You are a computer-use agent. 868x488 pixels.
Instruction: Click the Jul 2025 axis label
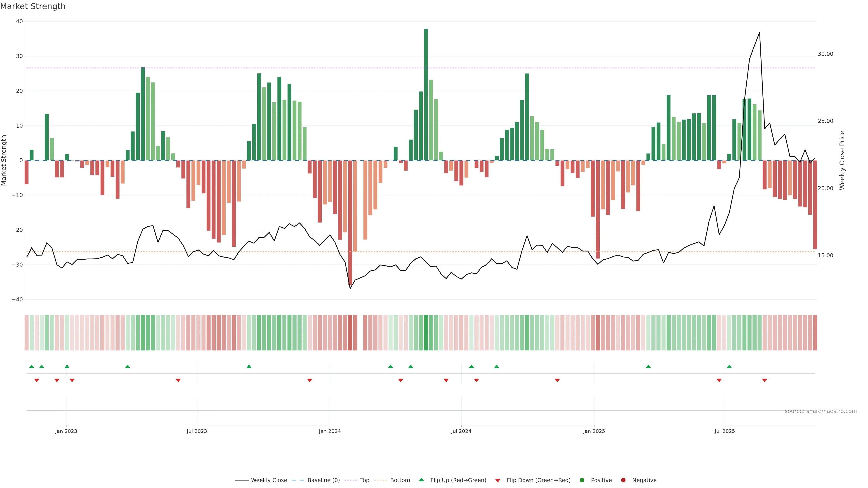(724, 431)
